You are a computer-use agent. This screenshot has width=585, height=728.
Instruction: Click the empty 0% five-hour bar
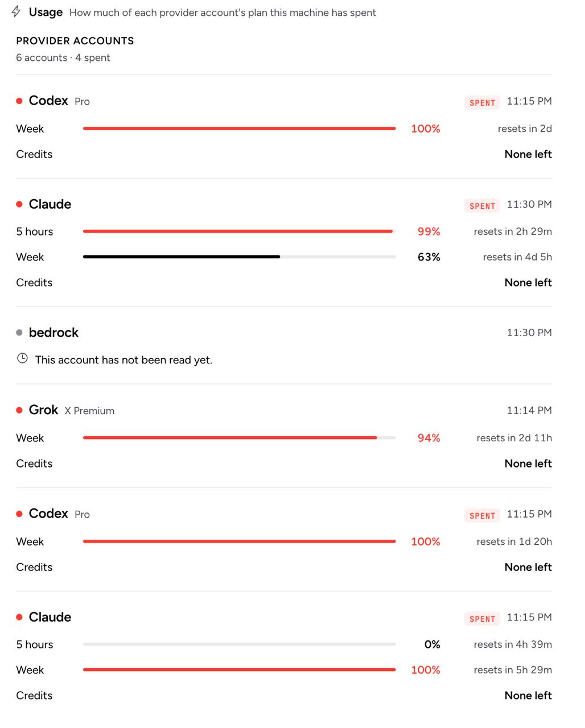pyautogui.click(x=239, y=644)
